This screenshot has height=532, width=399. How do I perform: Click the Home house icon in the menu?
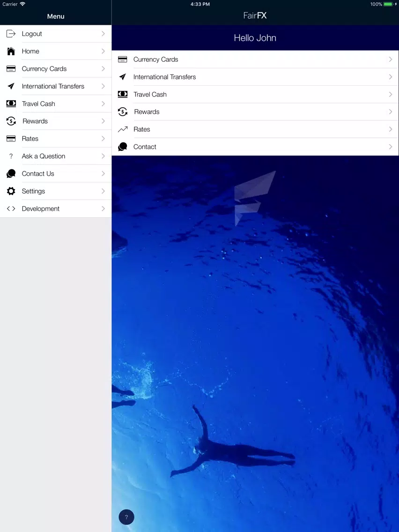(11, 51)
